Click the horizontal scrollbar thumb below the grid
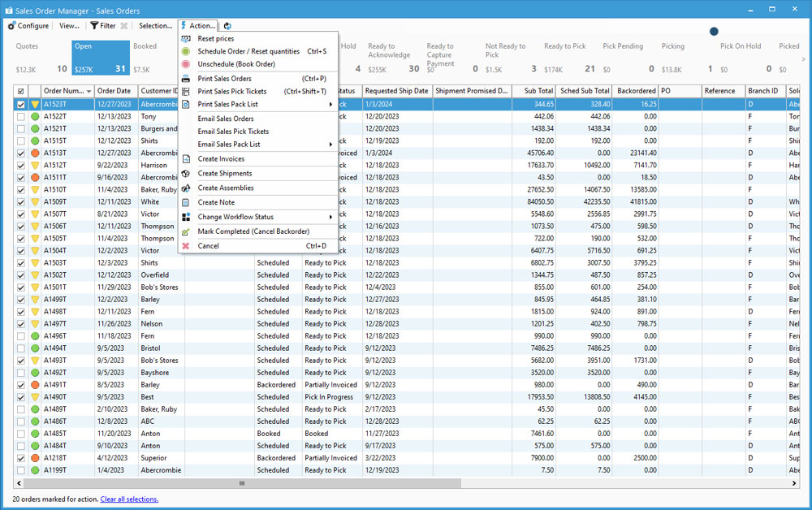Image resolution: width=812 pixels, height=510 pixels. [x=240, y=483]
